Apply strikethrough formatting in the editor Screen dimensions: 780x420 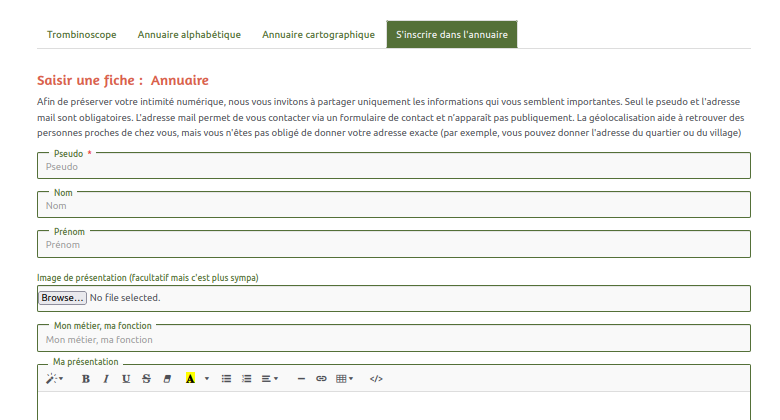pos(146,379)
